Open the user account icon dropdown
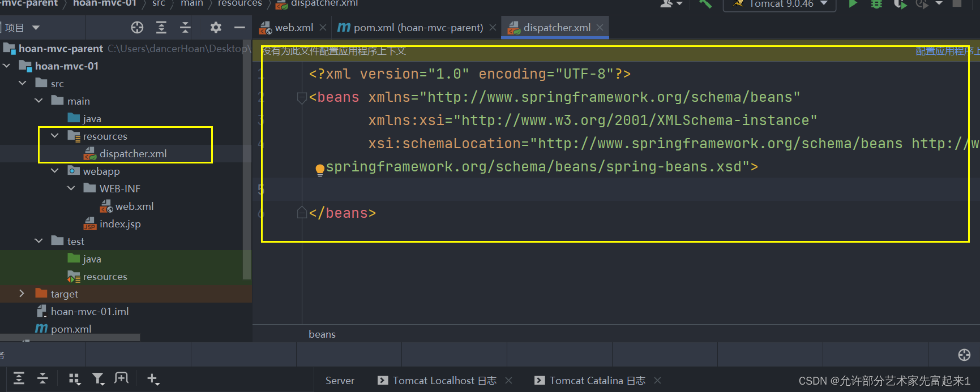 tap(671, 4)
